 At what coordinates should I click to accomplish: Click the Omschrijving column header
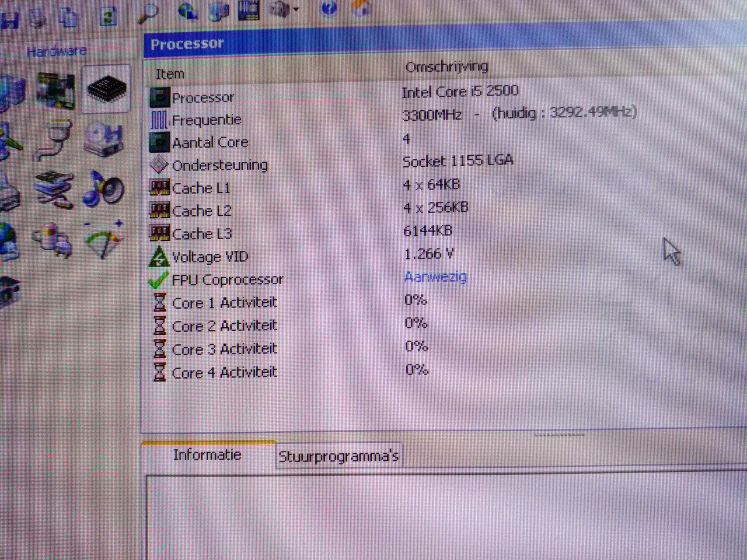pos(446,66)
